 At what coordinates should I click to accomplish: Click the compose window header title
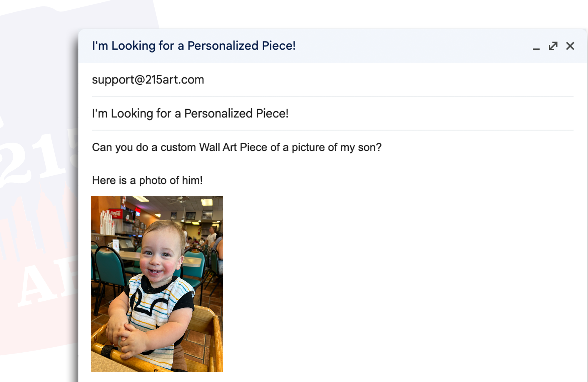194,46
